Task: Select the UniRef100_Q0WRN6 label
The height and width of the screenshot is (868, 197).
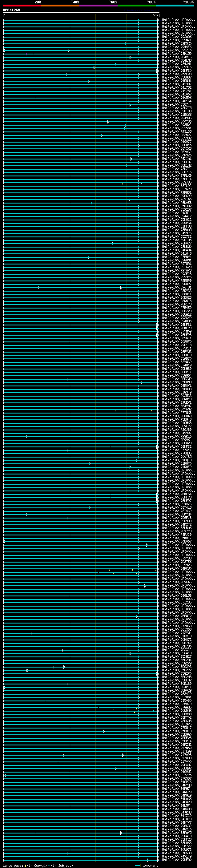Action: tap(176, 711)
